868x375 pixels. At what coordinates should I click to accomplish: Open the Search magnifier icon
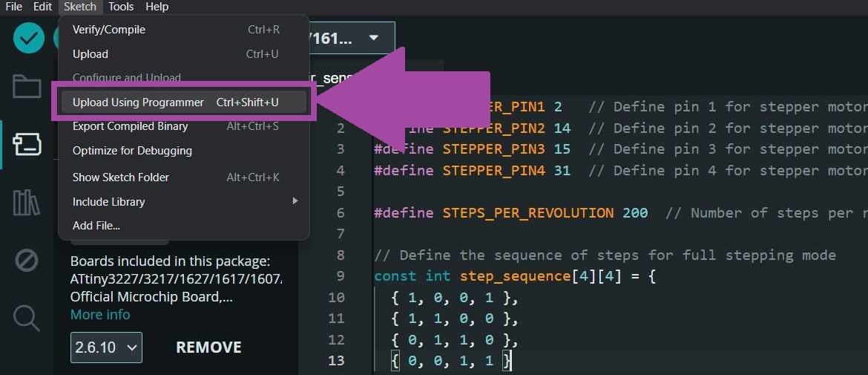click(x=27, y=318)
